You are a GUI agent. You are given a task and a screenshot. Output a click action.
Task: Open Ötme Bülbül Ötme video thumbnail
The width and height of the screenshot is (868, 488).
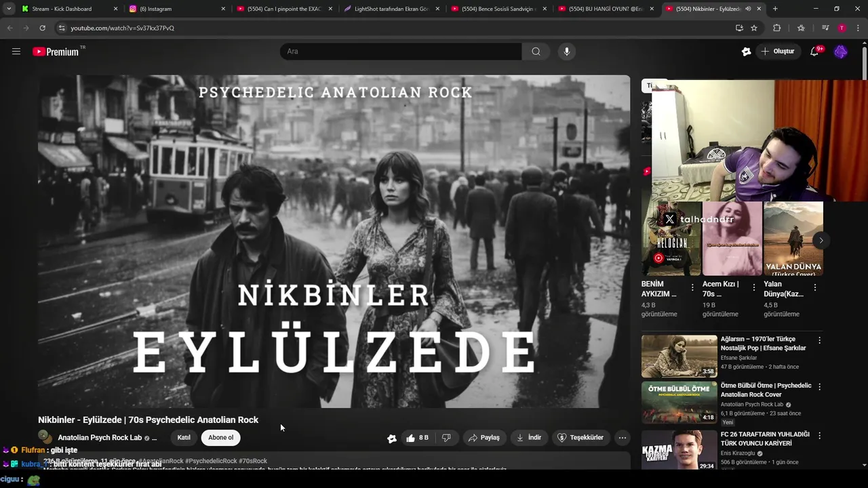679,403
